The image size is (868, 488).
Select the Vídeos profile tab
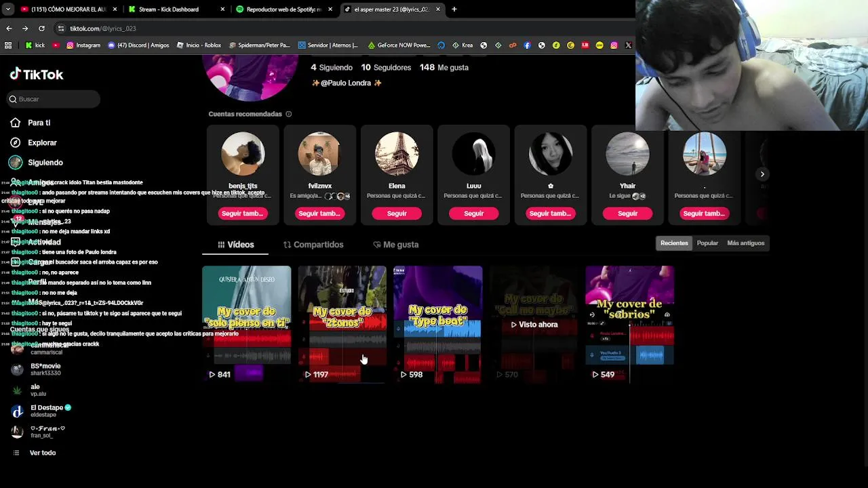pyautogui.click(x=235, y=245)
